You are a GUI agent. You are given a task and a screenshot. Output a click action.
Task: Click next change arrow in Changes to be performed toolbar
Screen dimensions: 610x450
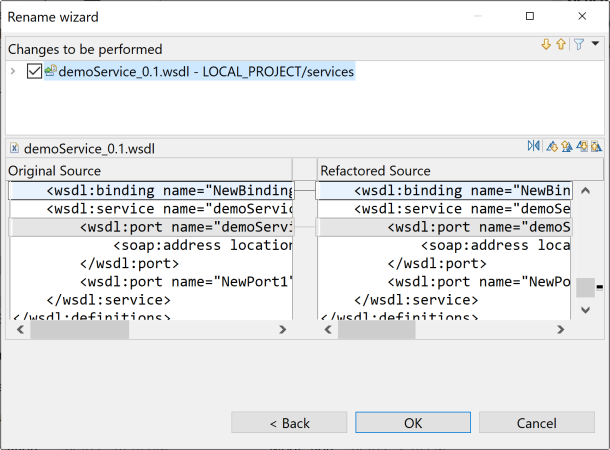coord(546,44)
